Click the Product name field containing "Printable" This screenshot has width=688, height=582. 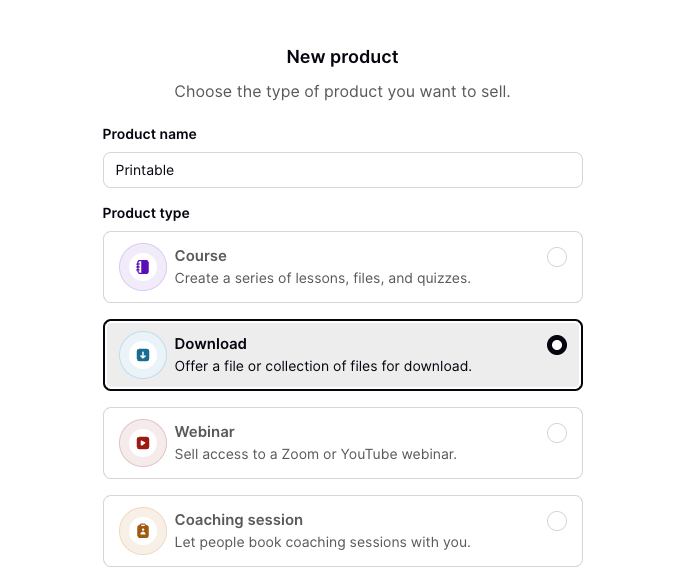point(342,170)
